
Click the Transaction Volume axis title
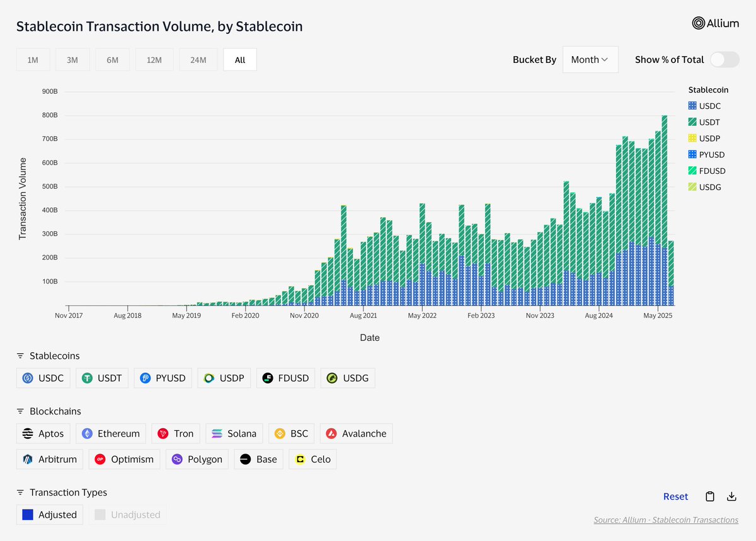coord(23,198)
